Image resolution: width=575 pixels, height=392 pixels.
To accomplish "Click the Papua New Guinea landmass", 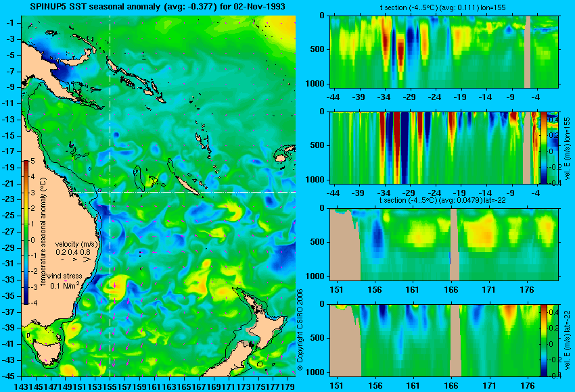I will pyautogui.click(x=55, y=65).
